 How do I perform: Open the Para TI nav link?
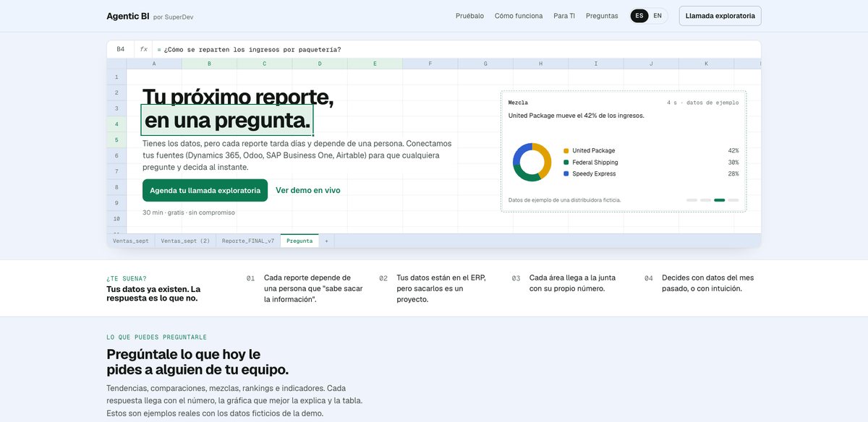click(564, 16)
